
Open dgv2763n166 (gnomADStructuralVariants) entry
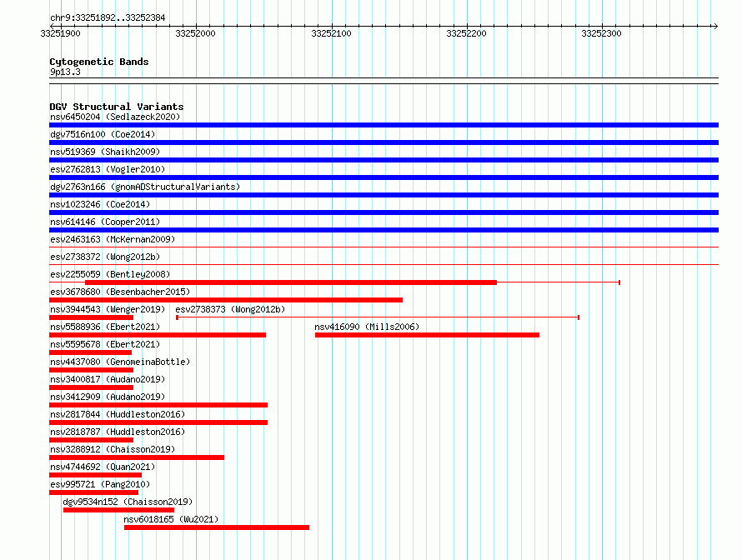pos(145,187)
